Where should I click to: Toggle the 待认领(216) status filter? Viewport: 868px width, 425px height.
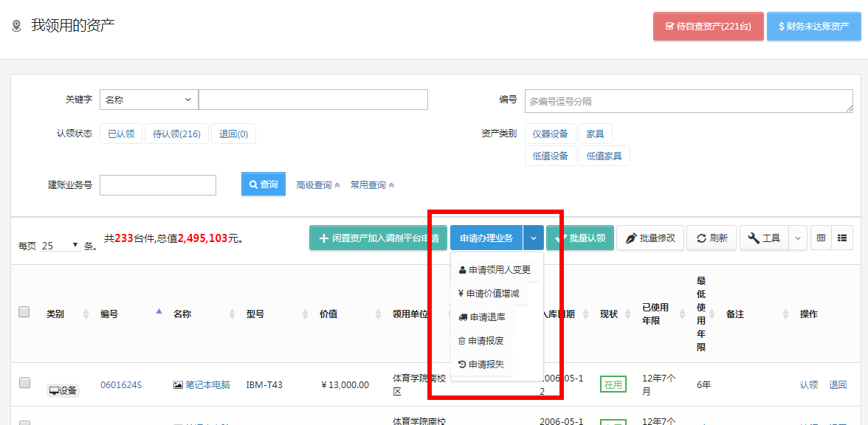click(x=176, y=134)
